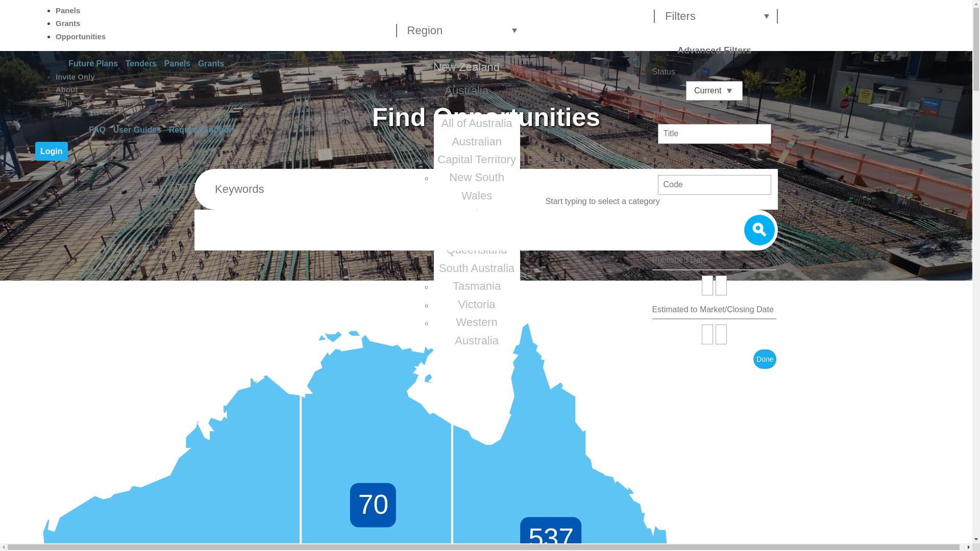Choose Tasmania option
This screenshot has width=980, height=551.
point(477,286)
